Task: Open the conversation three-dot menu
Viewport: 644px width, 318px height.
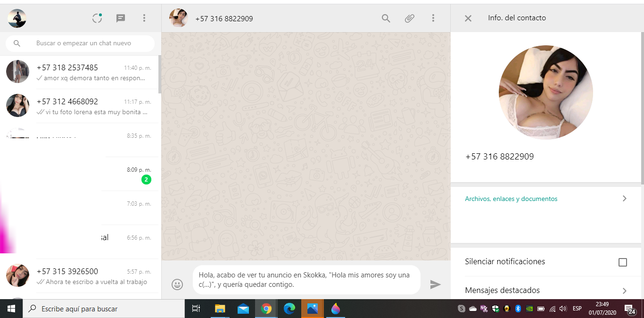Action: 433,18
